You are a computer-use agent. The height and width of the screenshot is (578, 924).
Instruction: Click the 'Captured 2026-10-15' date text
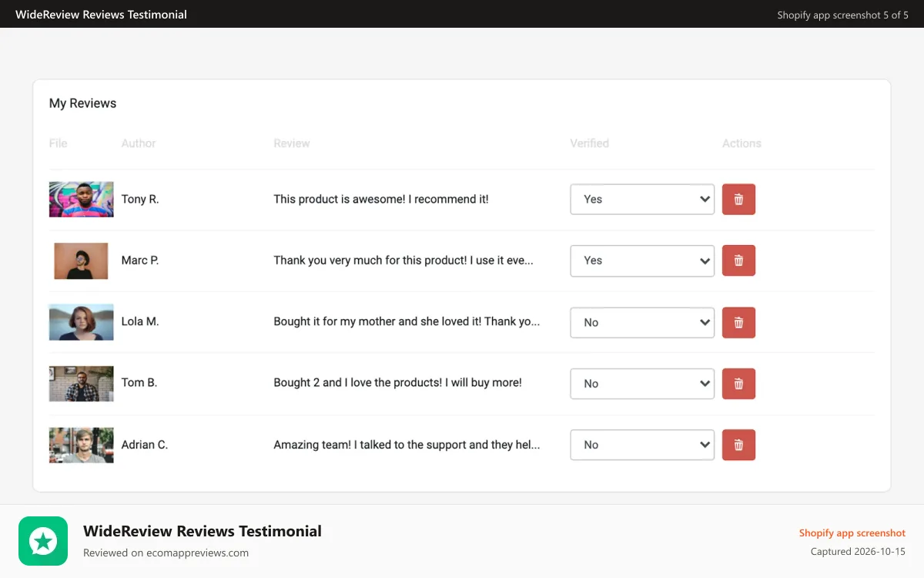coord(859,552)
